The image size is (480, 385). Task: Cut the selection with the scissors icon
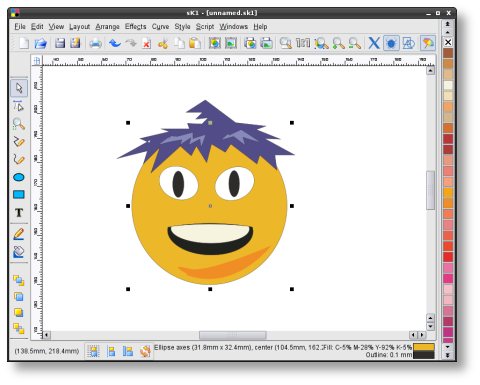click(x=163, y=44)
